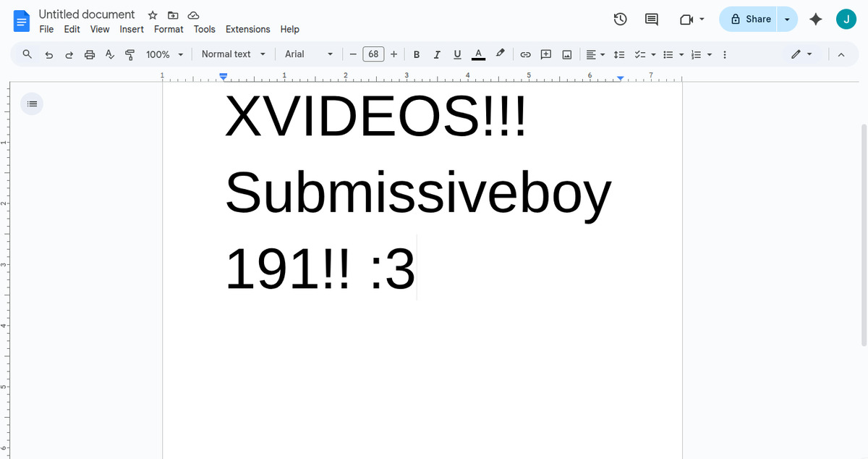Viewport: 868px width, 459px height.
Task: Open the Extensions menu
Action: pyautogui.click(x=247, y=29)
